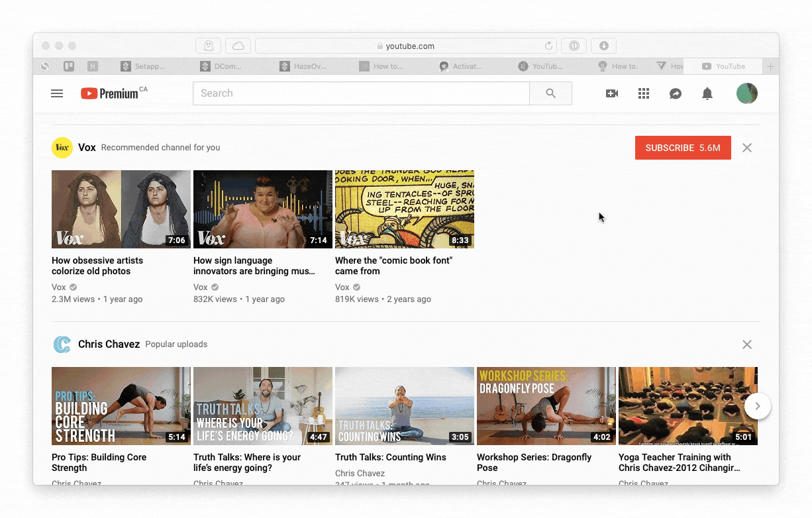Select the active YouTube tab
812x518 pixels.
723,66
